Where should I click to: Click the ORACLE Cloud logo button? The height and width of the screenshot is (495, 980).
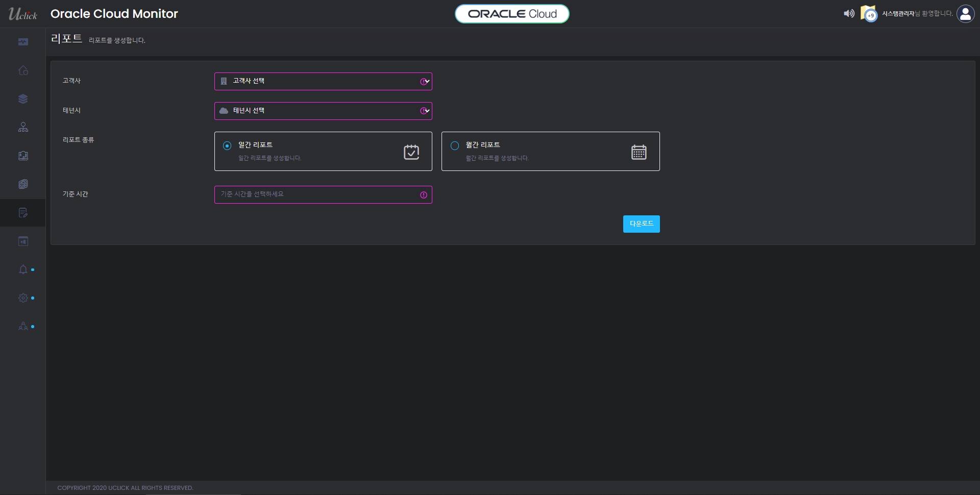(x=512, y=14)
